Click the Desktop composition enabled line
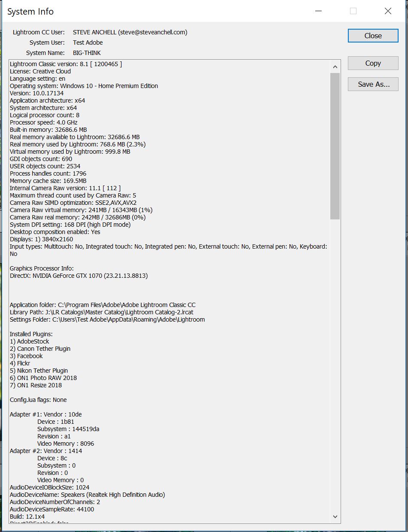 [55, 232]
